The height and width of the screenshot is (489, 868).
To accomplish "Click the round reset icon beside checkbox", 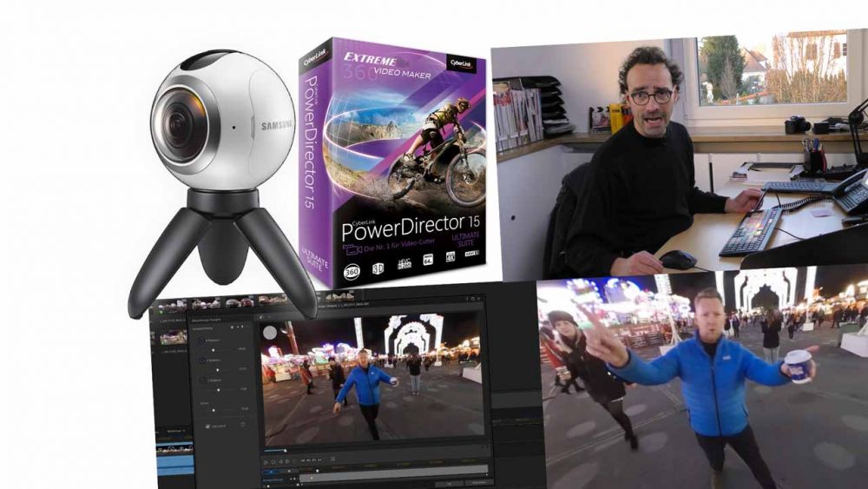I will point(243,424).
